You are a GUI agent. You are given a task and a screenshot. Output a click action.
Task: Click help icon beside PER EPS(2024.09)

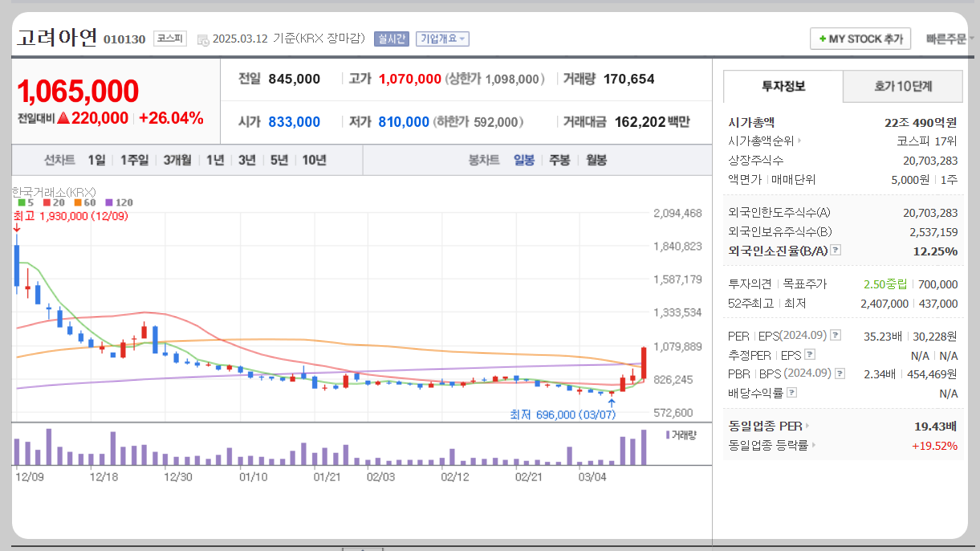836,335
